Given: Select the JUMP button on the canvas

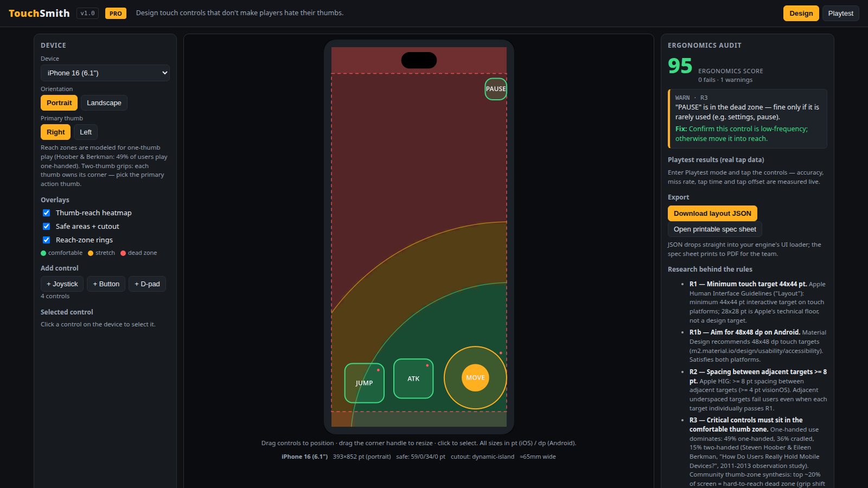Looking at the screenshot, I should coord(364,383).
